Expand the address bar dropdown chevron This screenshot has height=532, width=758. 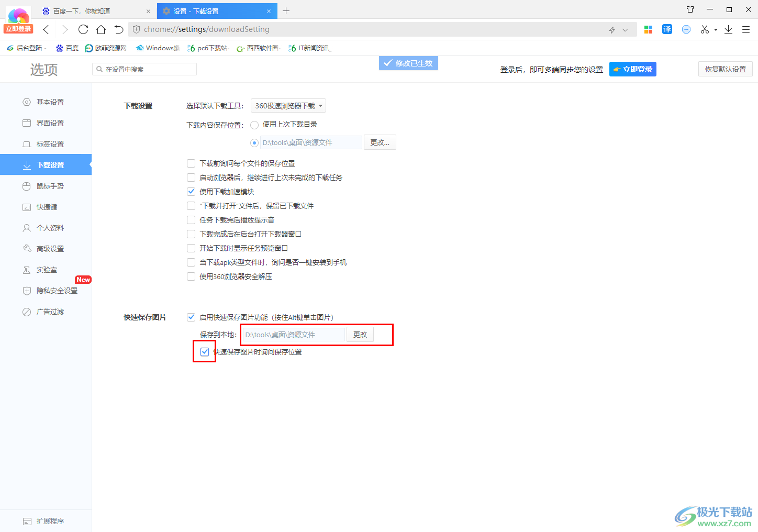[625, 30]
